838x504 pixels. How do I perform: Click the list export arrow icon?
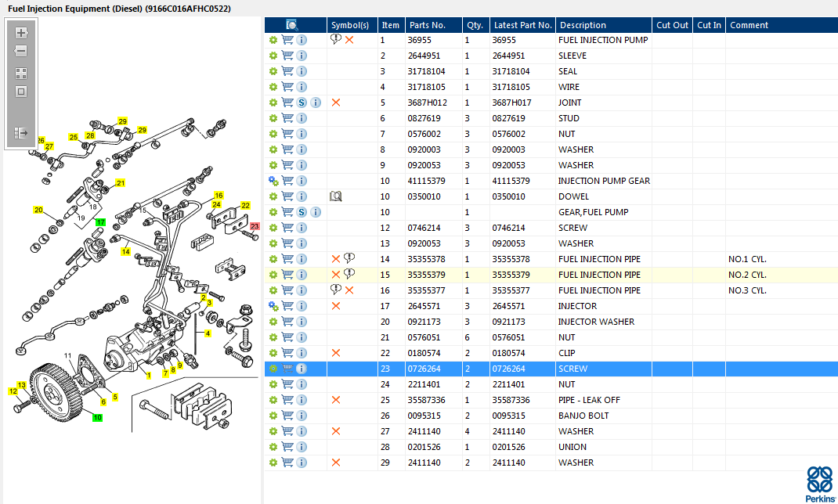click(x=21, y=133)
